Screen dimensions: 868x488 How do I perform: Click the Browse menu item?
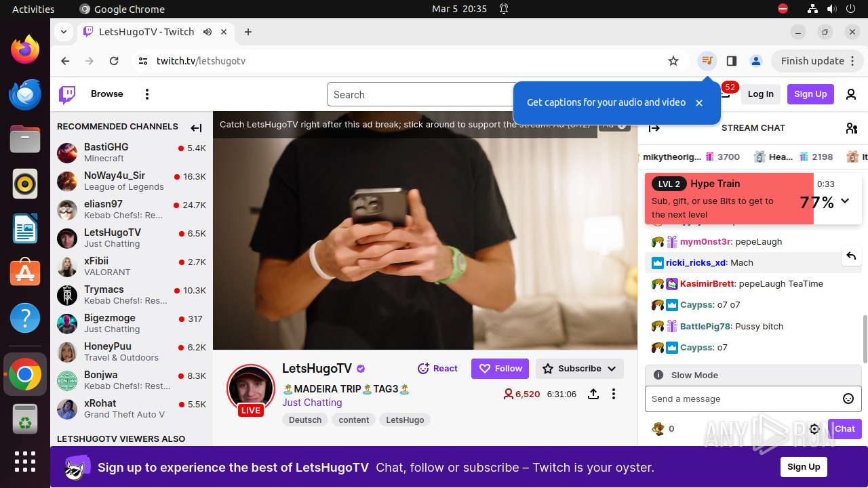coord(107,94)
